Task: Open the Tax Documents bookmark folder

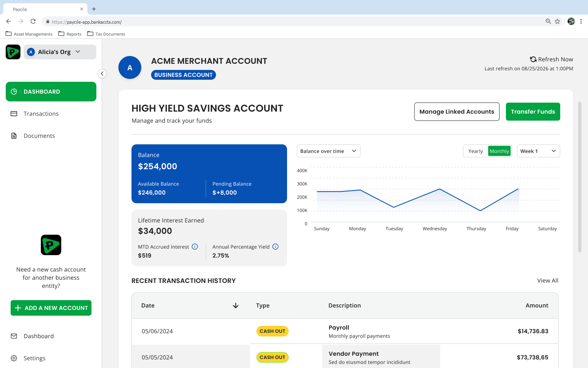Action: [106, 34]
